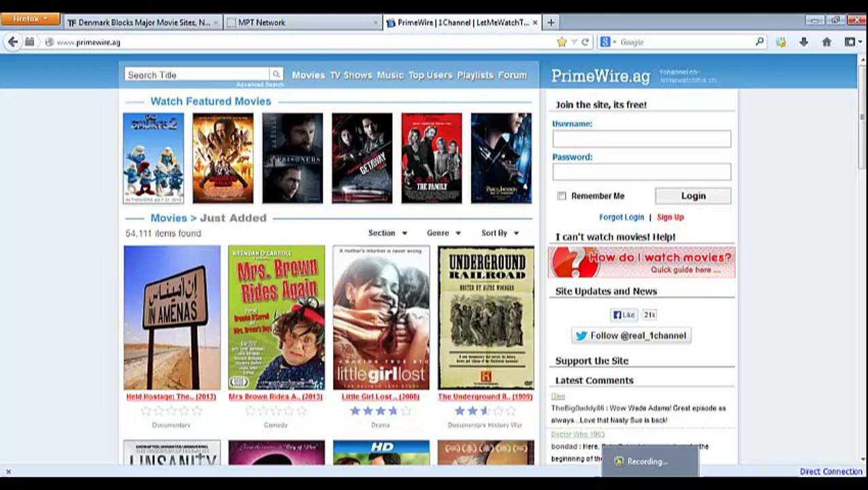Open The Underground Railroad (1999) link
Viewport: 868px width, 490px height.
click(485, 397)
